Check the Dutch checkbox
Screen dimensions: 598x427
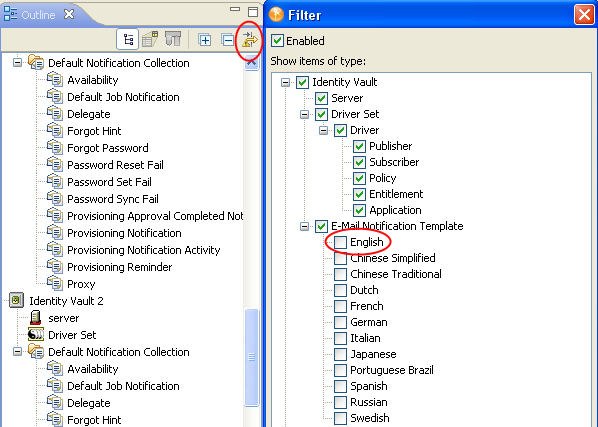tap(341, 290)
